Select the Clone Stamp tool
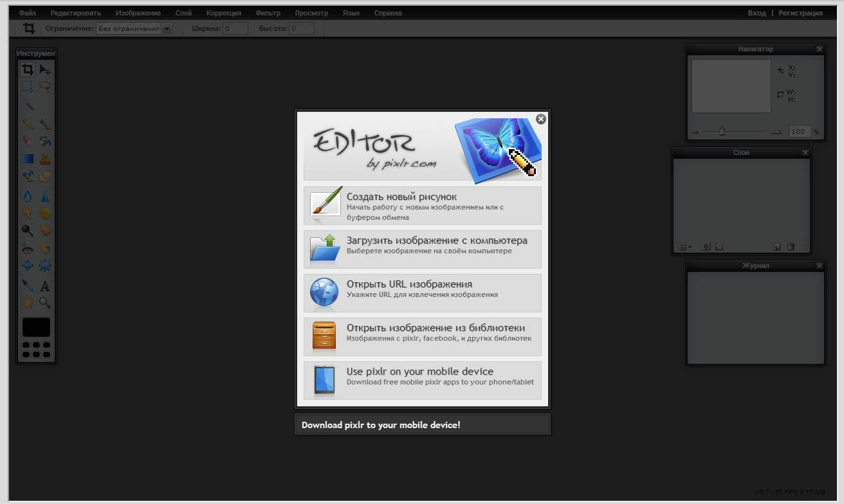 click(45, 158)
